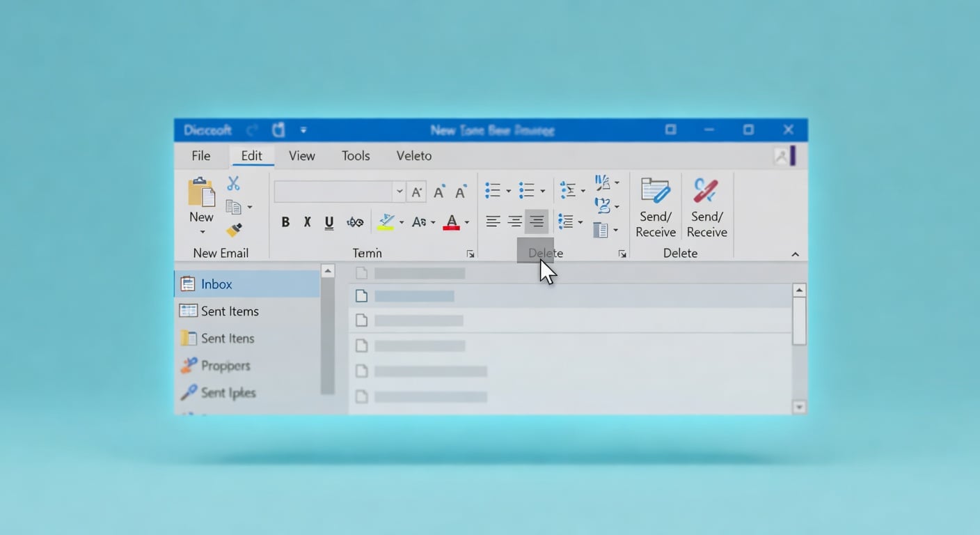980x535 pixels.
Task: Click the clipboard icon in title bar
Action: point(278,130)
